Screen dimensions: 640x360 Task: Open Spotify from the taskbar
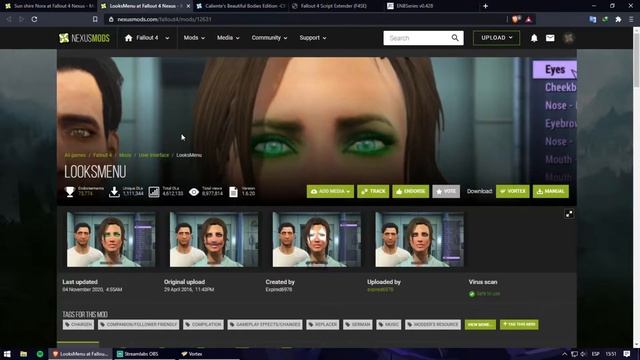click(40, 354)
